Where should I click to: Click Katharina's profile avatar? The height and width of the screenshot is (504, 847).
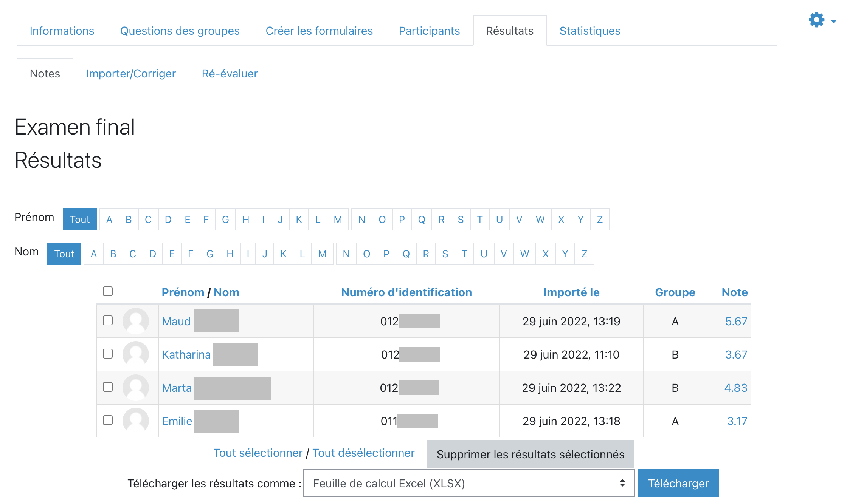(136, 354)
